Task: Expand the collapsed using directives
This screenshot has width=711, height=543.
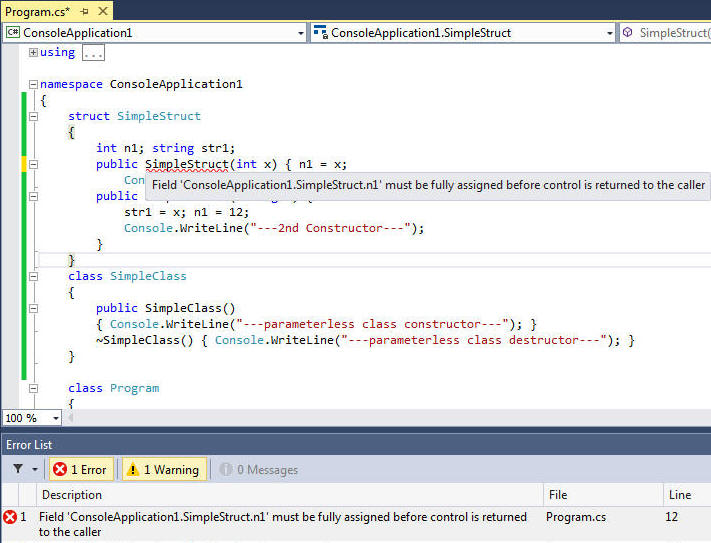Action: (33, 52)
